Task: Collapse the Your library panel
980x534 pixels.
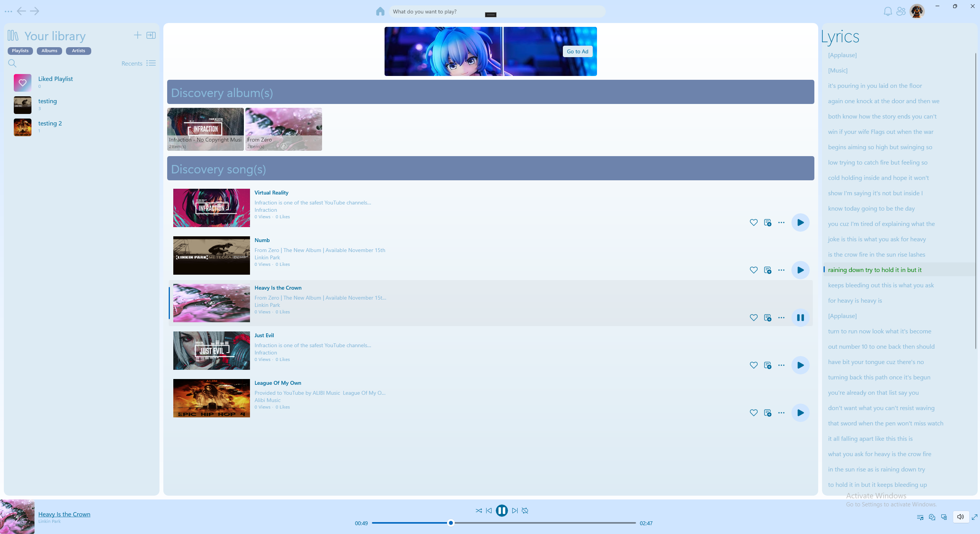Action: coord(151,35)
